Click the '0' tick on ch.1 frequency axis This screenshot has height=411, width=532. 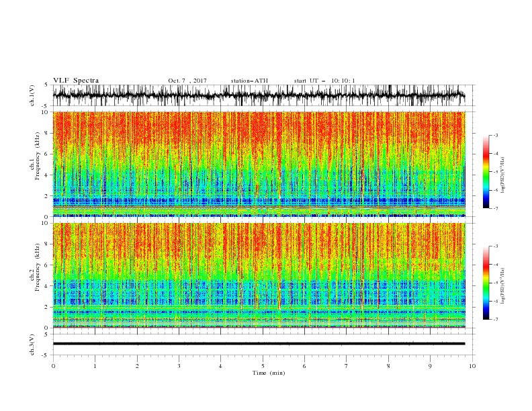pyautogui.click(x=47, y=217)
